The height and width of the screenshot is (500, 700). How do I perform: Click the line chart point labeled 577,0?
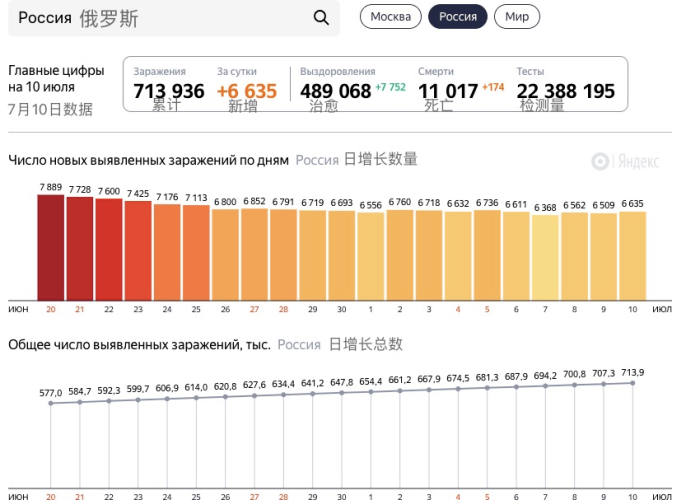(x=50, y=403)
